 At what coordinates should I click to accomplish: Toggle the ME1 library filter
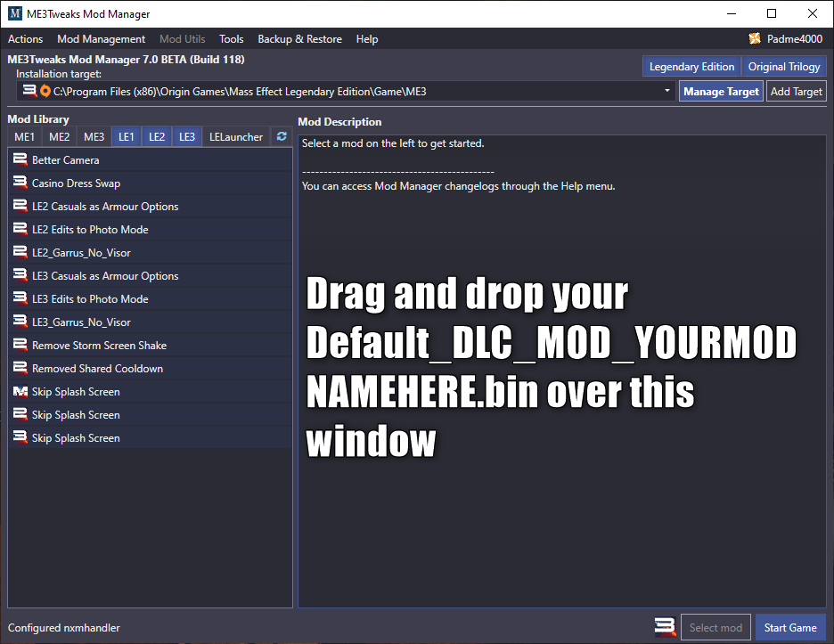click(x=24, y=136)
